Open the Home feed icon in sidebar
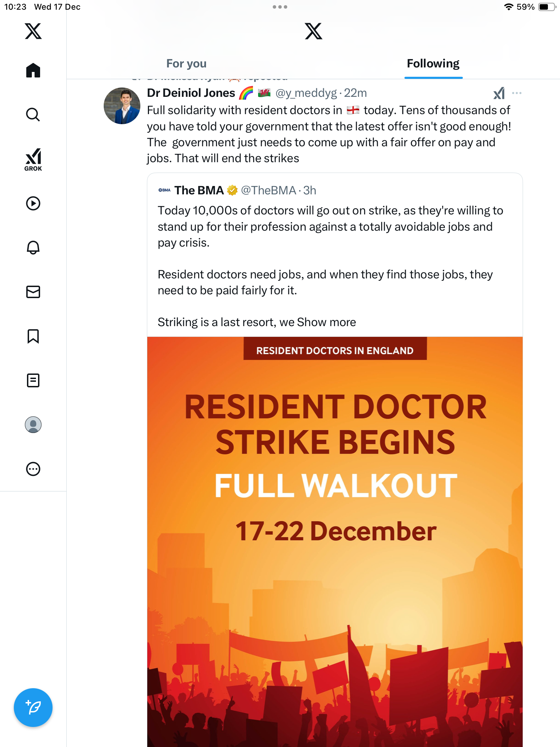 pyautogui.click(x=33, y=70)
